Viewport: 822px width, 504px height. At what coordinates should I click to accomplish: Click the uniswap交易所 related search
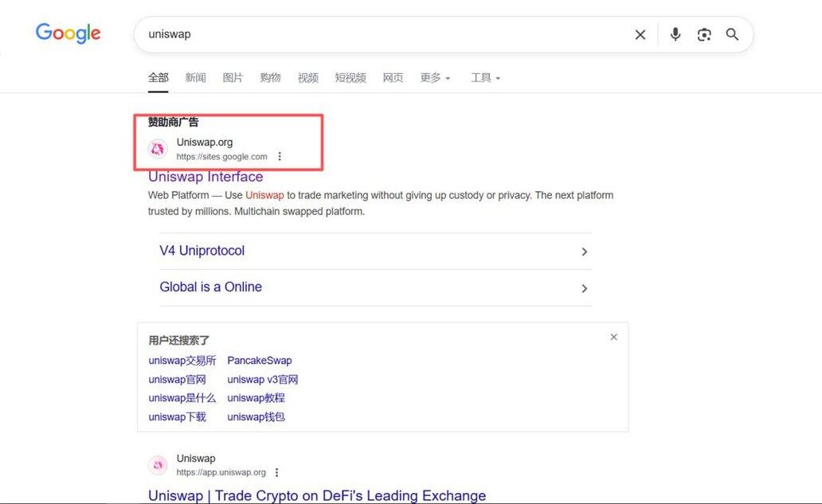point(182,361)
